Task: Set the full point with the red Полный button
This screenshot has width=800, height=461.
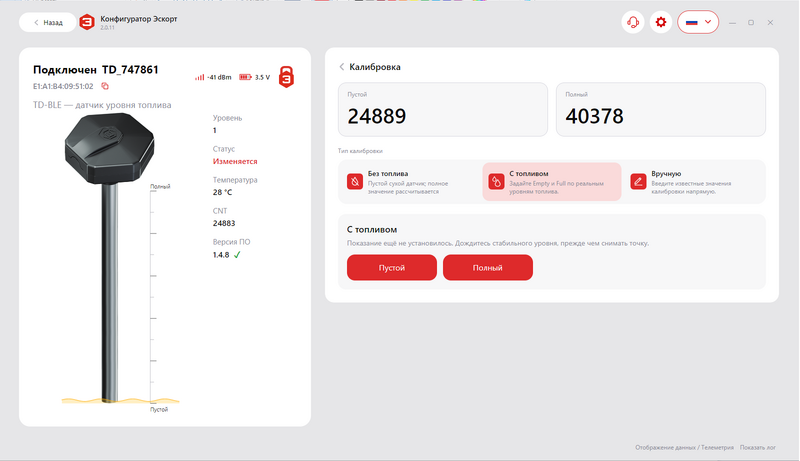Action: [x=488, y=268]
